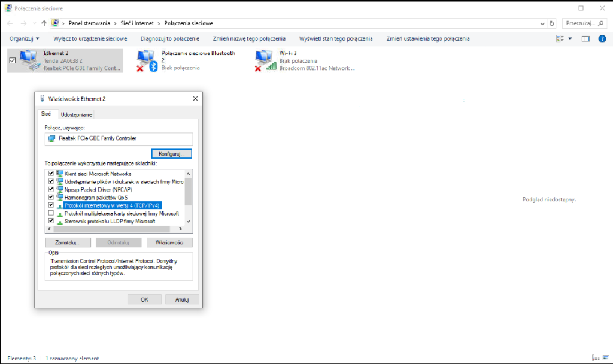Click the search magnifier icon
This screenshot has height=364, width=613.
[x=600, y=23]
